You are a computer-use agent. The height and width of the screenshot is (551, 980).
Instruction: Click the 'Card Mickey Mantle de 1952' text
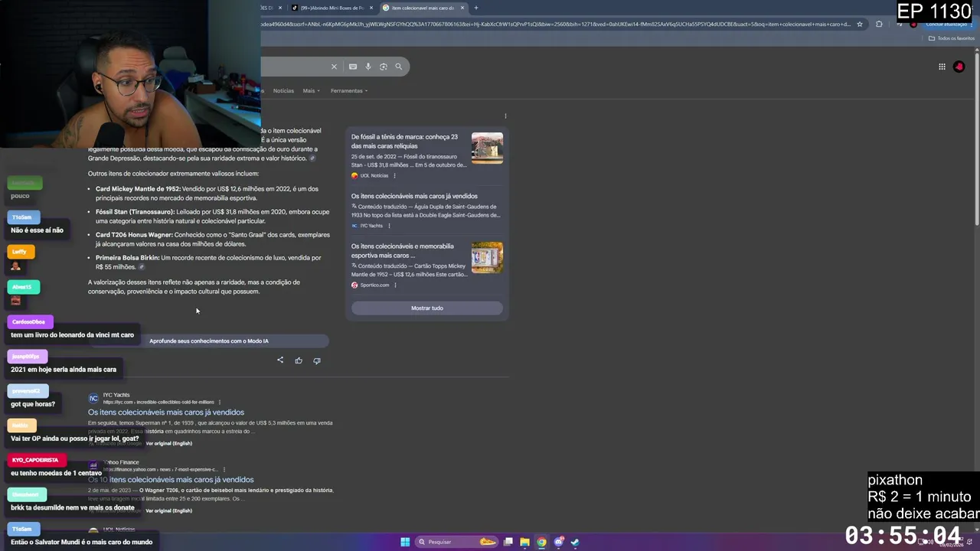(x=138, y=189)
